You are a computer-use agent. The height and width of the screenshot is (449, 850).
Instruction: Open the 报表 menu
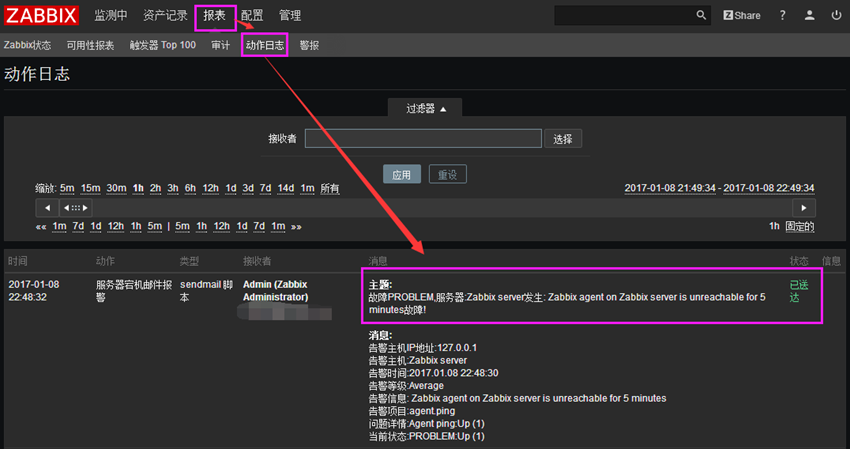215,16
